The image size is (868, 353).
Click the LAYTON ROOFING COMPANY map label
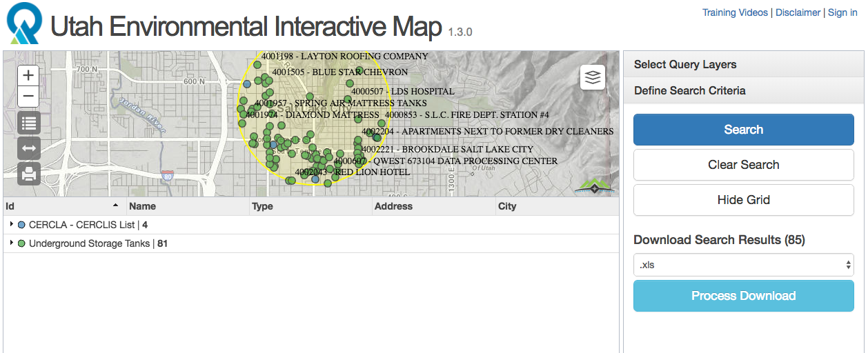pyautogui.click(x=344, y=56)
